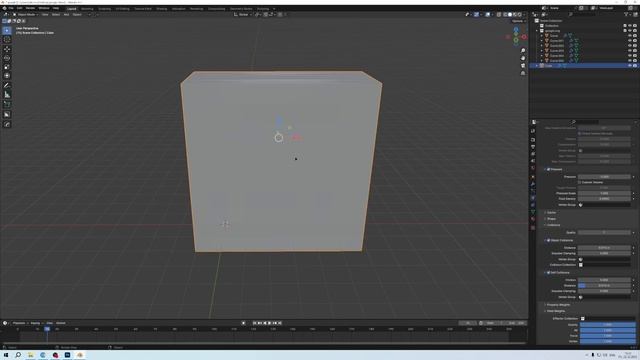Open the viewport Object menu
This screenshot has width=640, height=360.
click(x=77, y=15)
